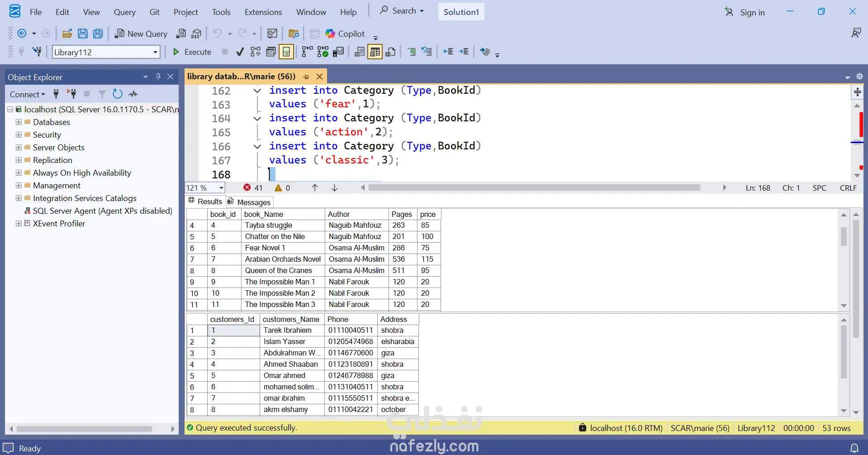Refresh the Object Explorer tree

[x=117, y=94]
